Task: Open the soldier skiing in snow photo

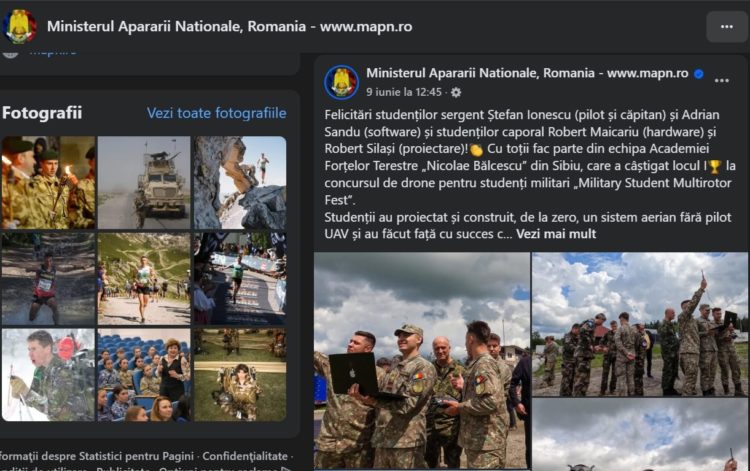Action: pyautogui.click(x=48, y=375)
